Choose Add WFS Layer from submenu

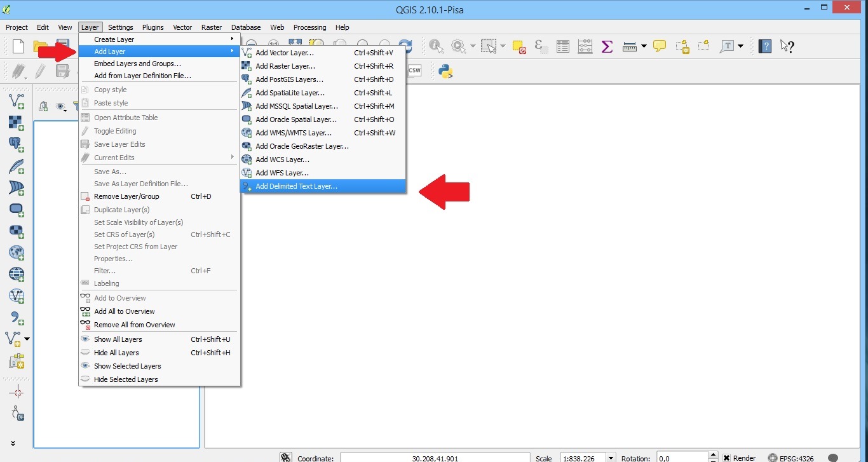(323, 173)
